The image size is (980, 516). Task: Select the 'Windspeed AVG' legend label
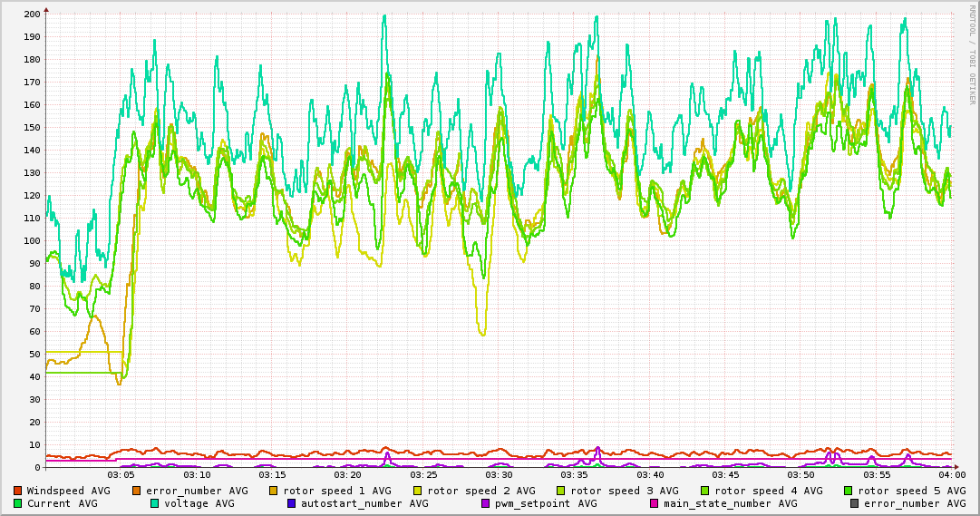tap(68, 491)
